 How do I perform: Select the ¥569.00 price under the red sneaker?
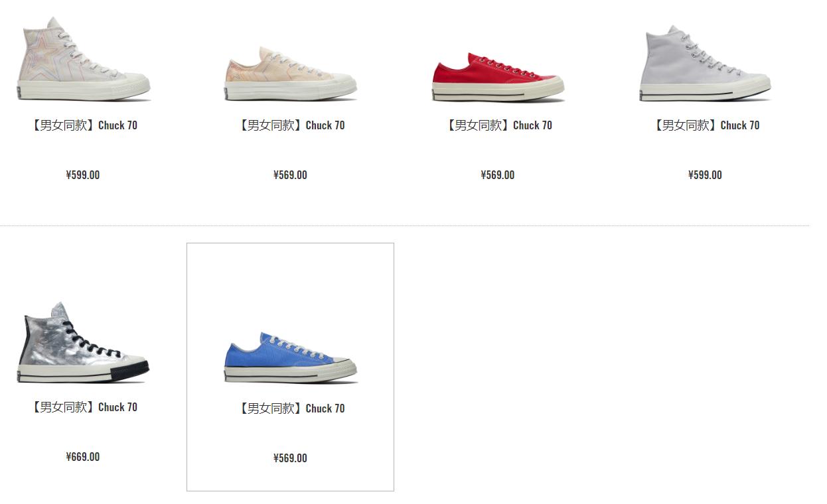coord(498,175)
